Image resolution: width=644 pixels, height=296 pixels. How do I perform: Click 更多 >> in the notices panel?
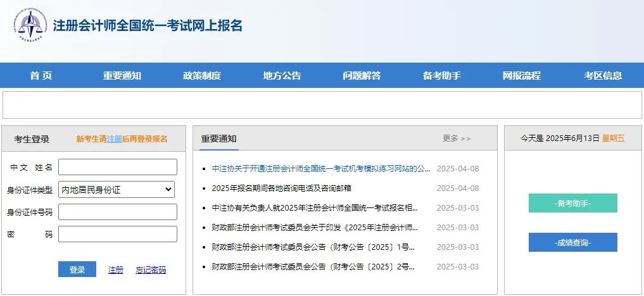(x=457, y=139)
